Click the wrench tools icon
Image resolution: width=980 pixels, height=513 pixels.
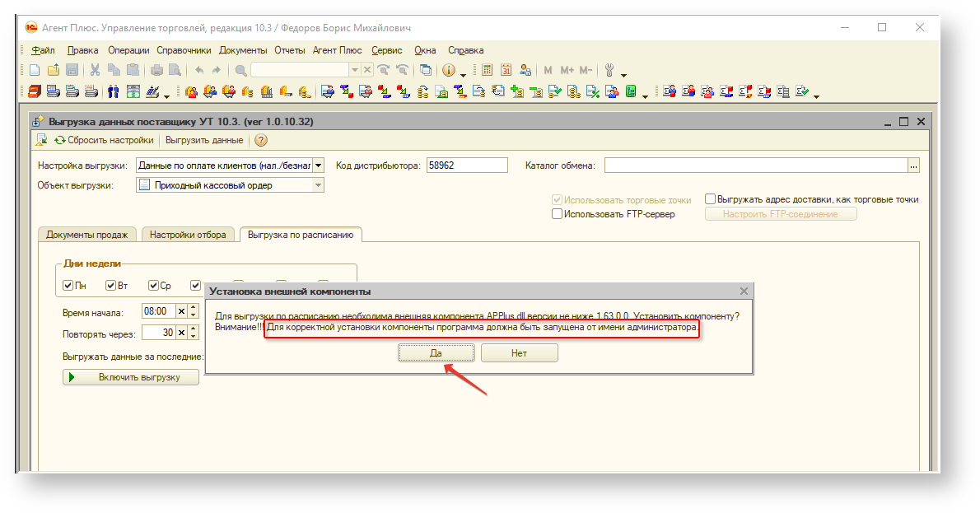pyautogui.click(x=609, y=70)
